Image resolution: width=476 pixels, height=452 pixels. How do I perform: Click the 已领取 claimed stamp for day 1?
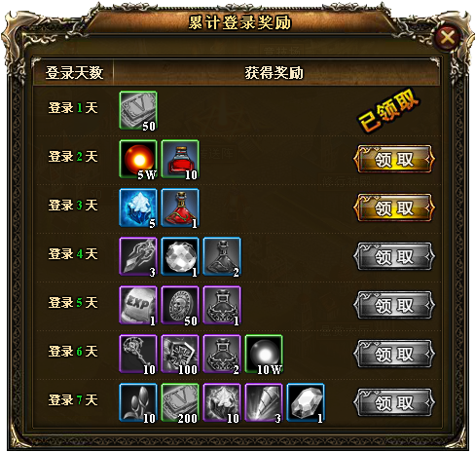tap(389, 110)
